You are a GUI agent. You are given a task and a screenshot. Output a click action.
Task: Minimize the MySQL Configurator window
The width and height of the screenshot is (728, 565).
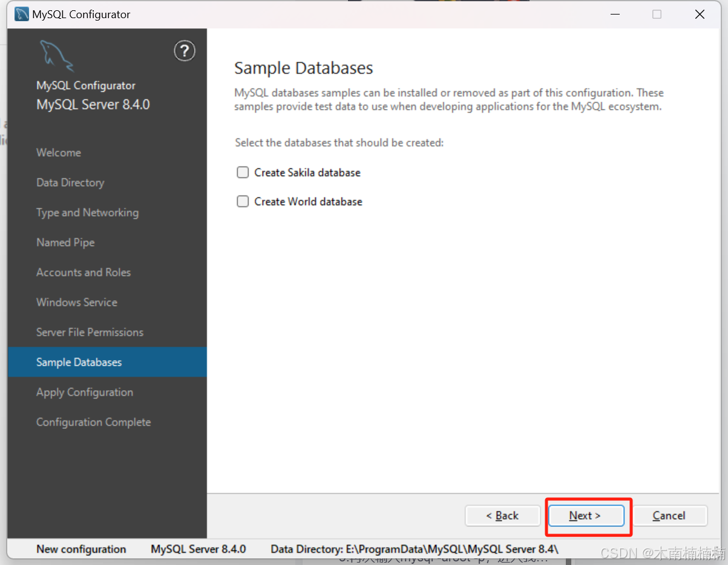click(614, 14)
